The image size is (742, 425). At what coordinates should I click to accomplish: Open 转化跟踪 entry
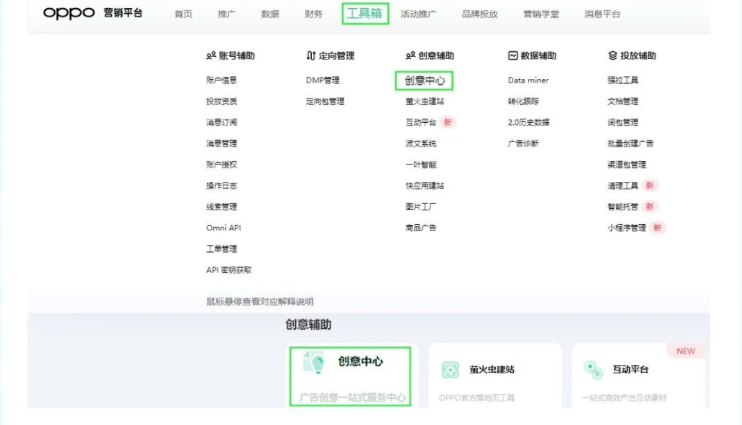(x=523, y=101)
